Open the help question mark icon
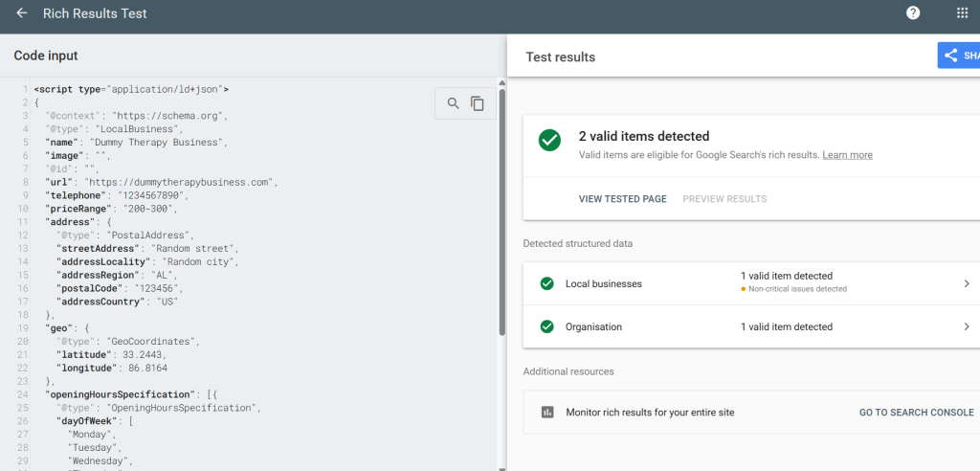Viewport: 980px width, 471px height. (x=913, y=13)
